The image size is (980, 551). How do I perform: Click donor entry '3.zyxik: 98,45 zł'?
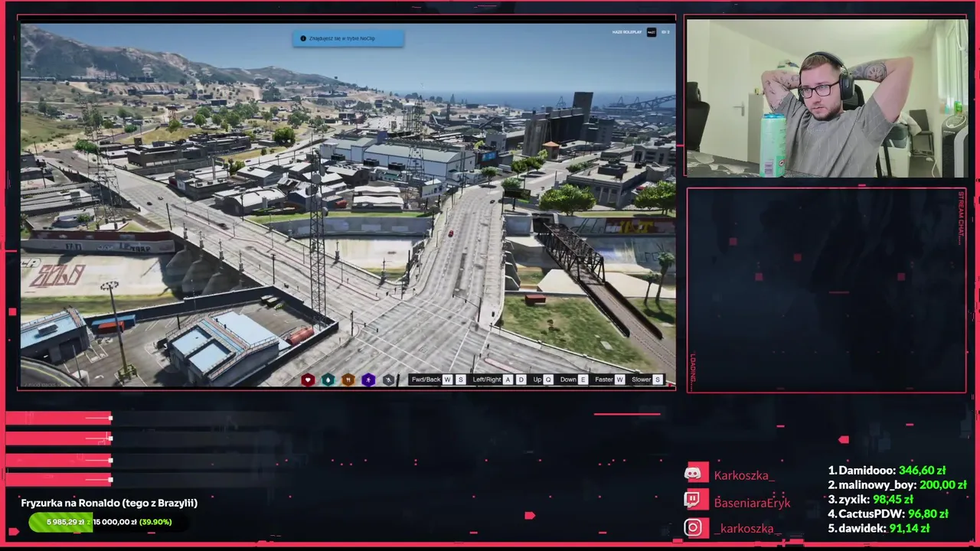click(871, 500)
